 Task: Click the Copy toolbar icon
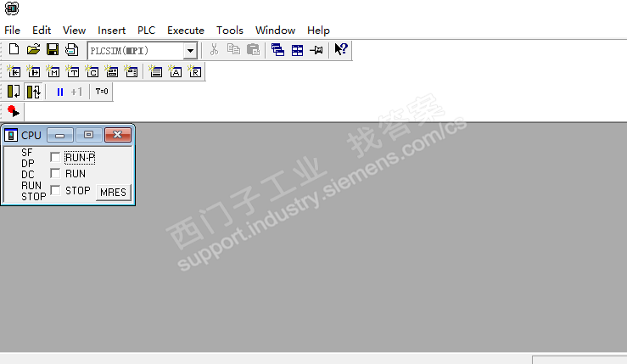233,49
